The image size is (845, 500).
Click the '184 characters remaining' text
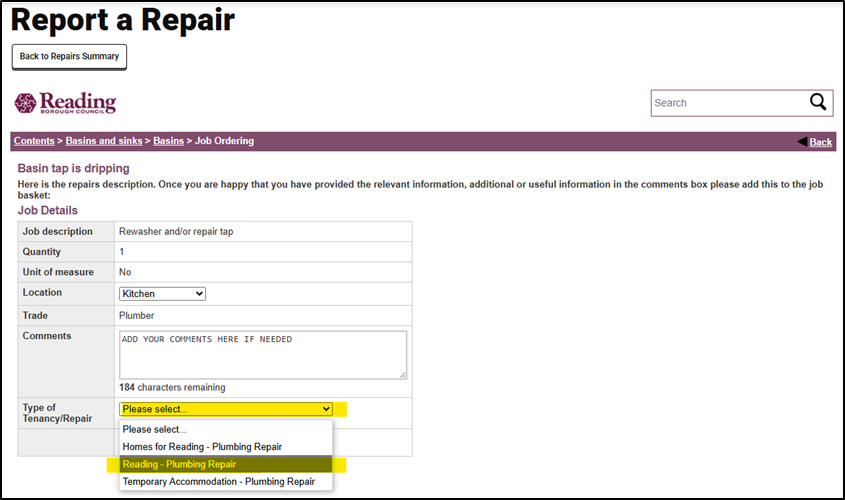coord(172,387)
